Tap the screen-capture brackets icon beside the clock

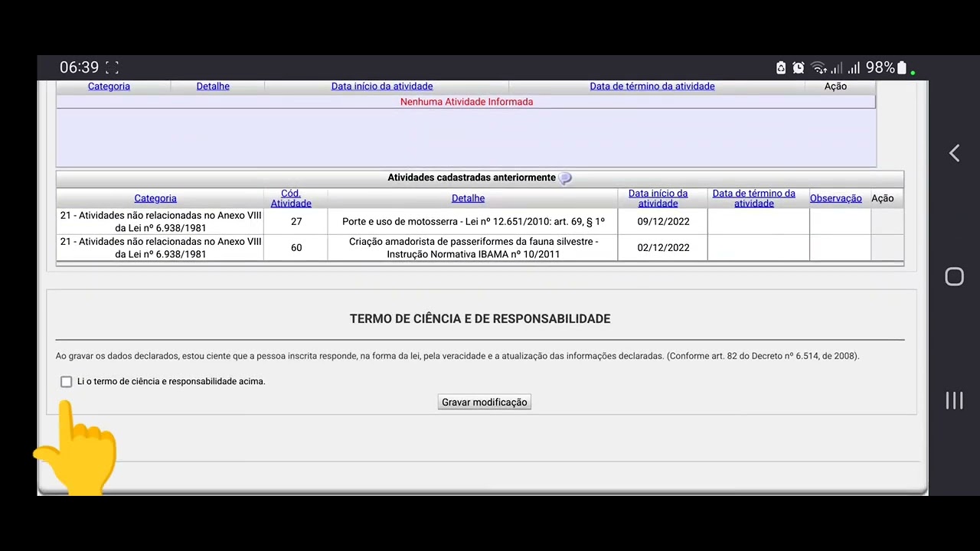coord(112,67)
